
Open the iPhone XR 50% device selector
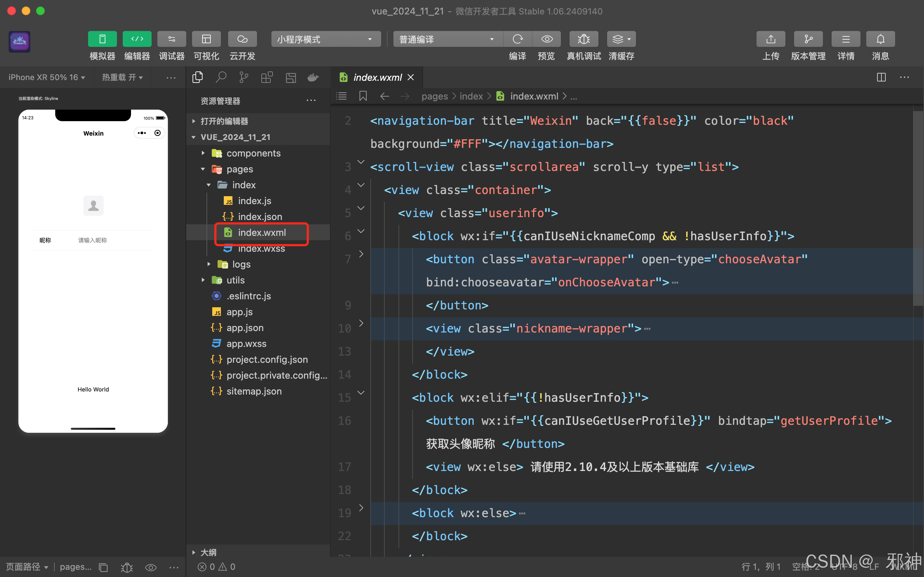pos(47,78)
